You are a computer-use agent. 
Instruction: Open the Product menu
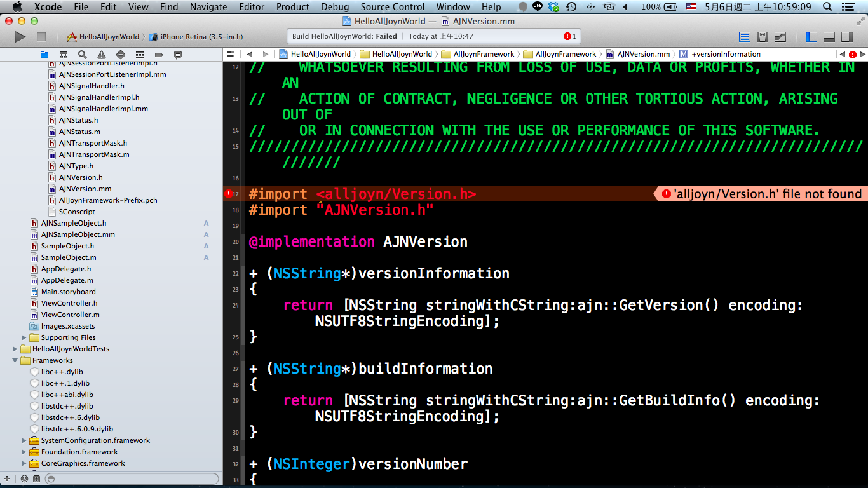coord(293,7)
